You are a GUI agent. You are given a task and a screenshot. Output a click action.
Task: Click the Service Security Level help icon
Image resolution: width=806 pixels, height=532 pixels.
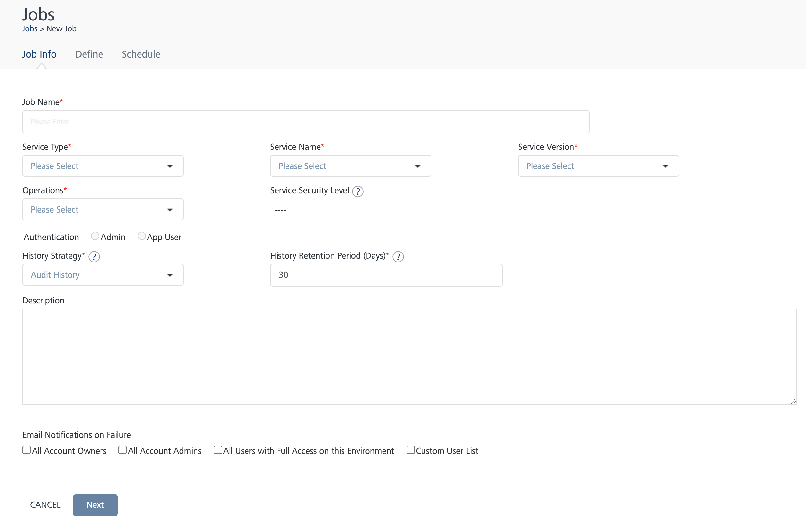pos(358,191)
